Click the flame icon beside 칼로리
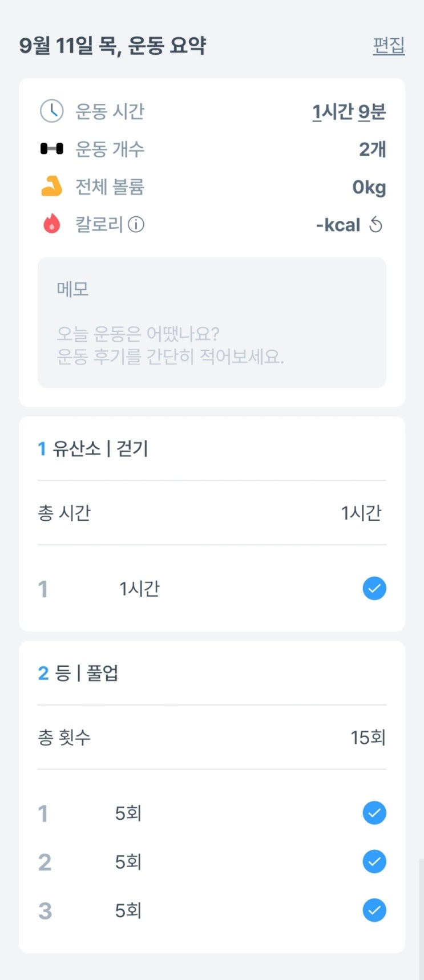424x980 pixels. pos(51,224)
